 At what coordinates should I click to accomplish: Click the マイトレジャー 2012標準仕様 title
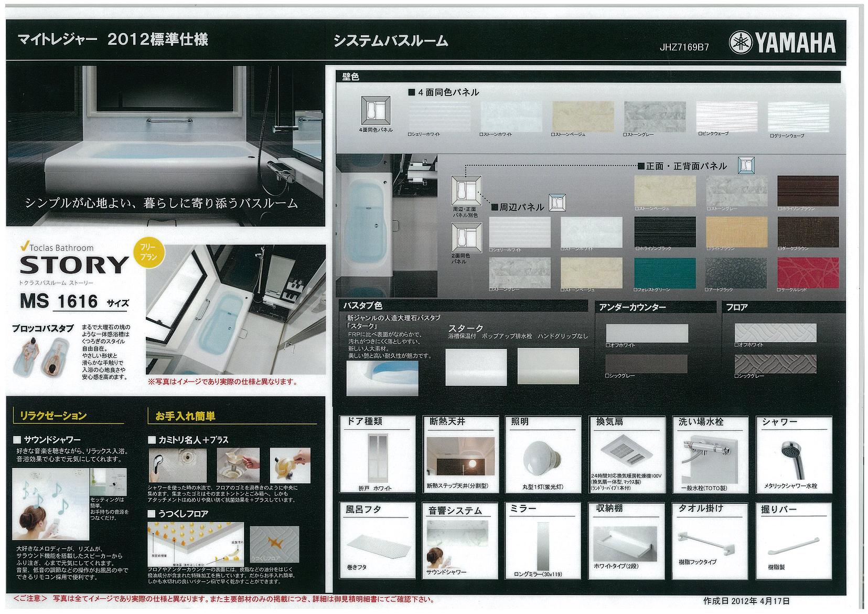[x=113, y=39]
